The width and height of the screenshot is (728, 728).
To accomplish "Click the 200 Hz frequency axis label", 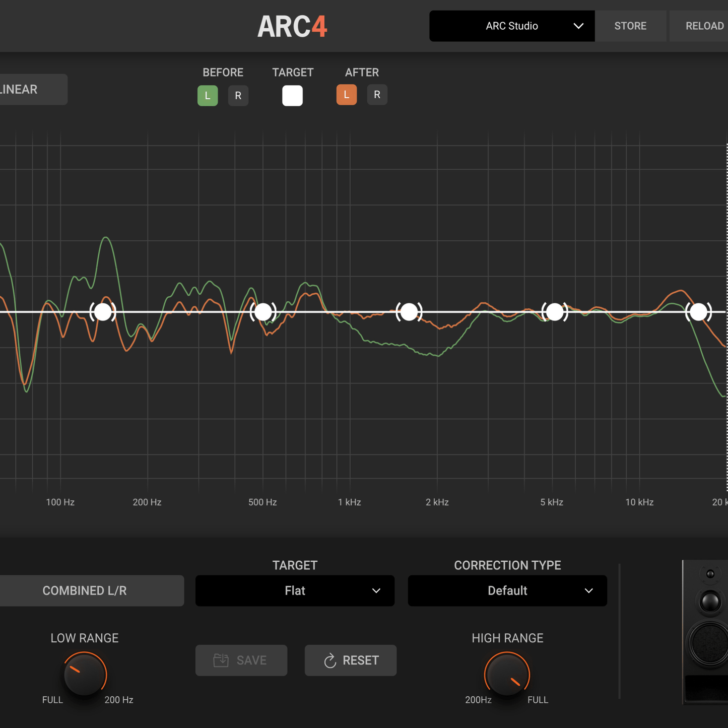I will (x=147, y=502).
